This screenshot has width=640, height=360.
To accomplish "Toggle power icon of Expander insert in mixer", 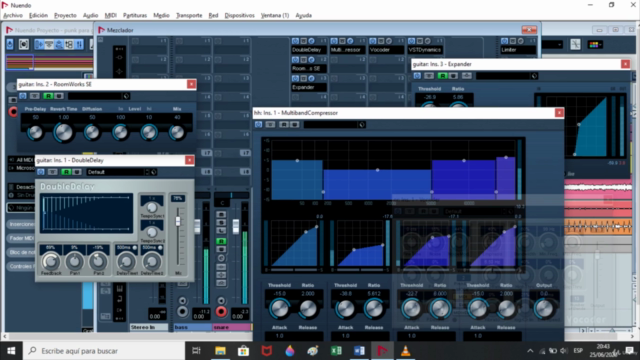I will [x=296, y=78].
